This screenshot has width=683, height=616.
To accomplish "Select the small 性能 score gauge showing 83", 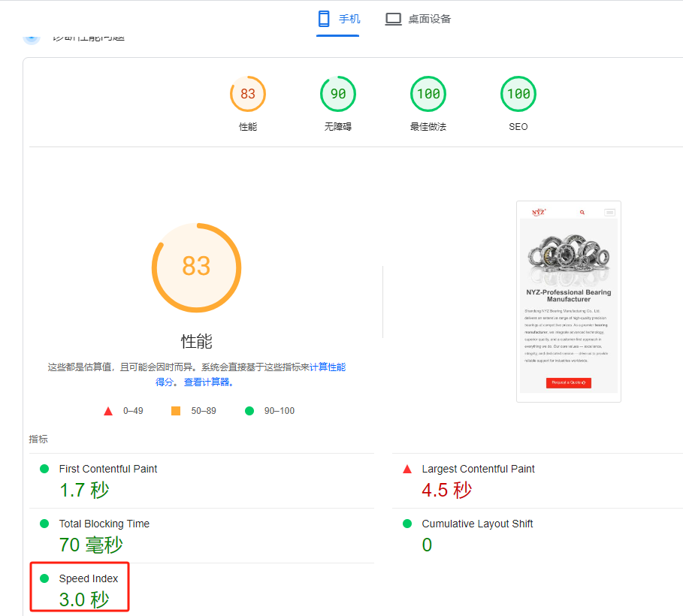I will tap(248, 95).
